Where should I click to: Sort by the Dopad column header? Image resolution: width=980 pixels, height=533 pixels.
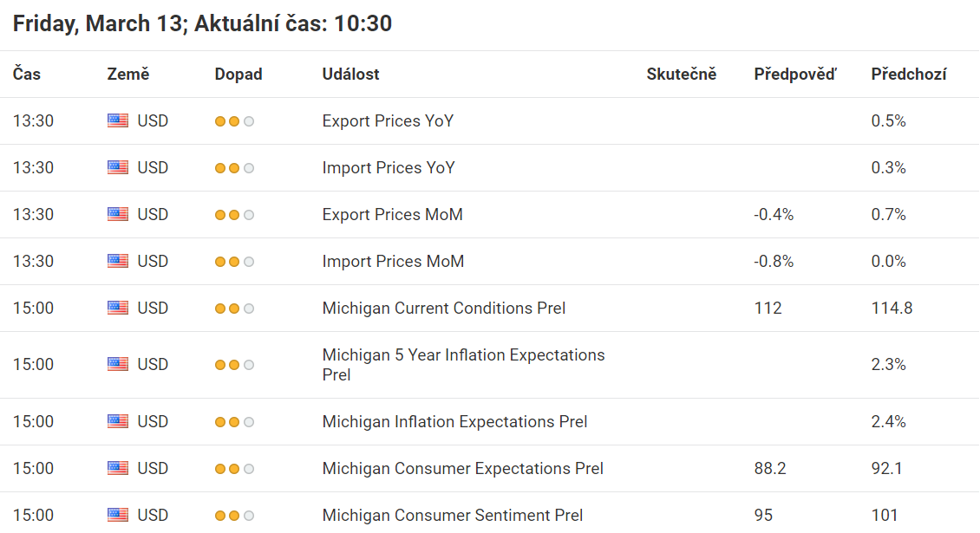coord(238,74)
